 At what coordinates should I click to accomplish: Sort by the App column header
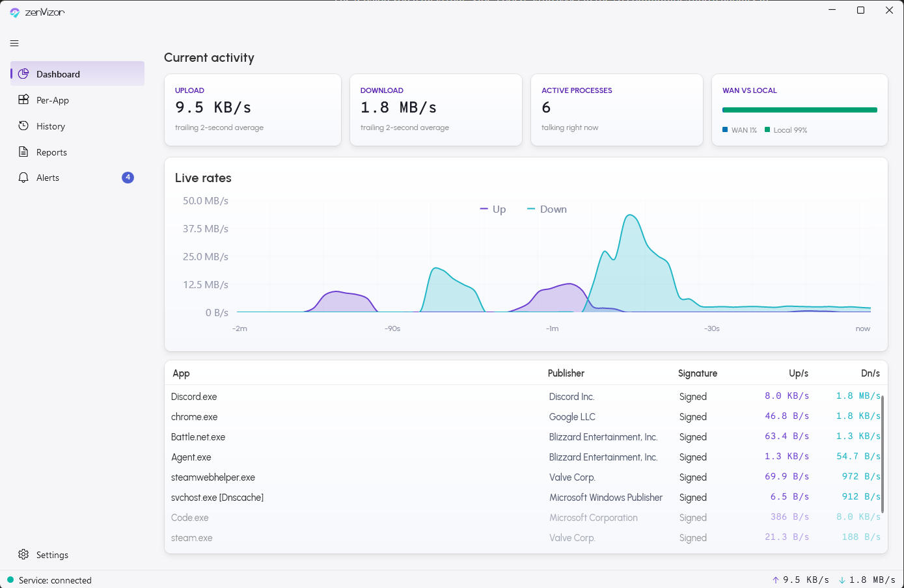click(181, 373)
